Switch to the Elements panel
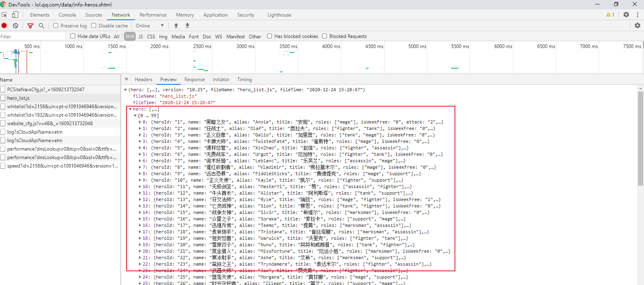 40,15
